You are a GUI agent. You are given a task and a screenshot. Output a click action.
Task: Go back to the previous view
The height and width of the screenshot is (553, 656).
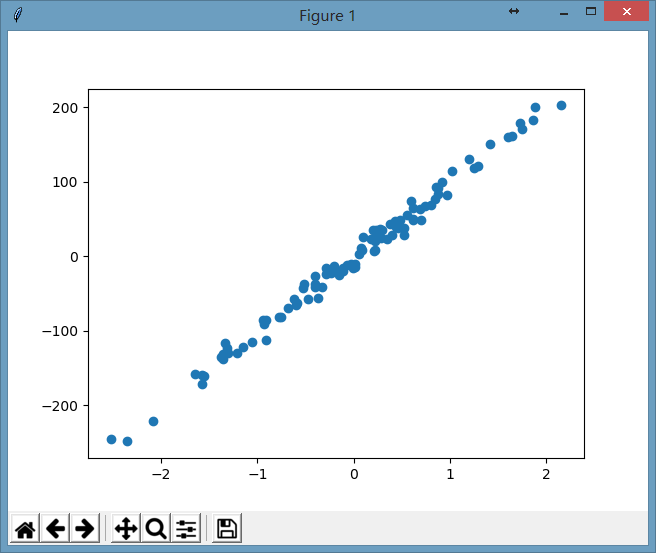tap(55, 528)
